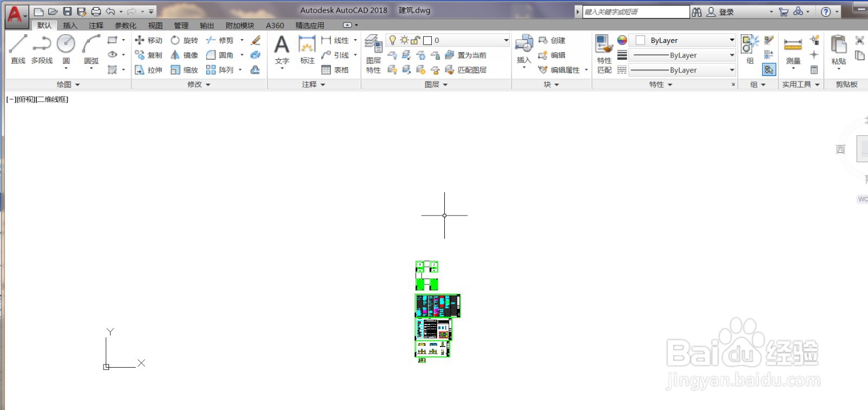Expand the Draw (绘图) panel

(68, 84)
